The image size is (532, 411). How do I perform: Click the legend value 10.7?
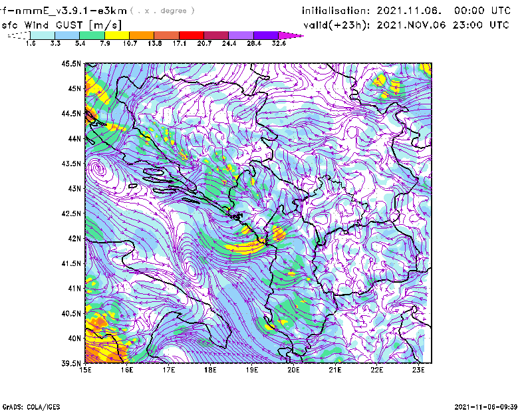pos(130,43)
